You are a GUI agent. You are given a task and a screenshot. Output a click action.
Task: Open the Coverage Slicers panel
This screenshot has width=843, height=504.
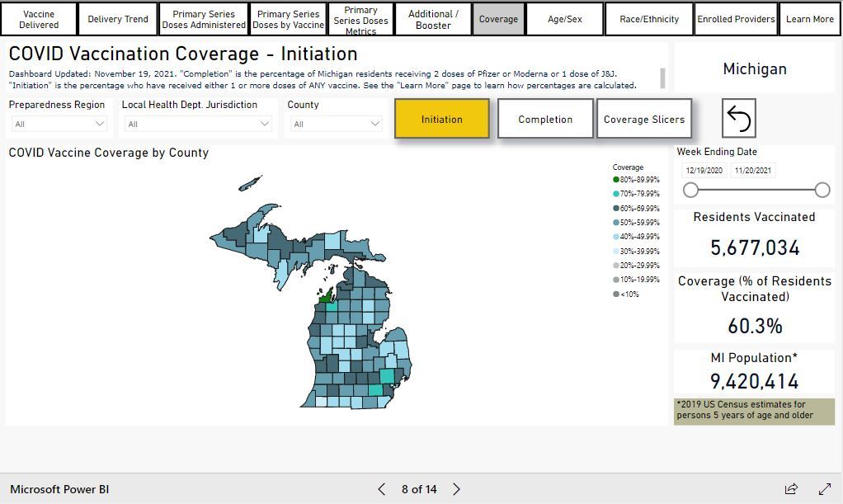click(644, 119)
